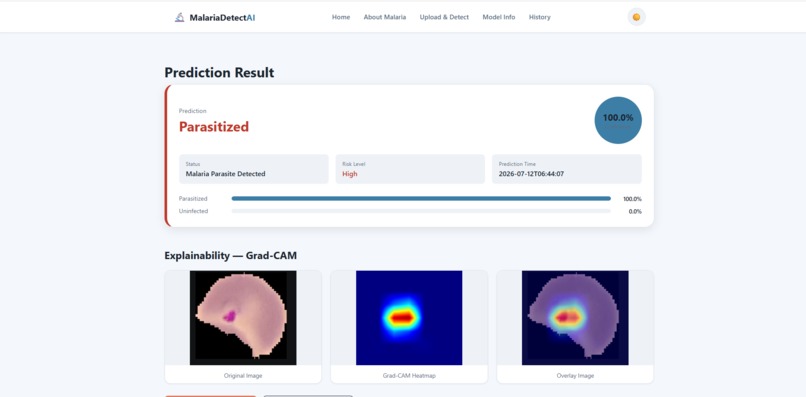The width and height of the screenshot is (806, 397).
Task: Click the red Parasitized prediction text
Action: click(214, 127)
